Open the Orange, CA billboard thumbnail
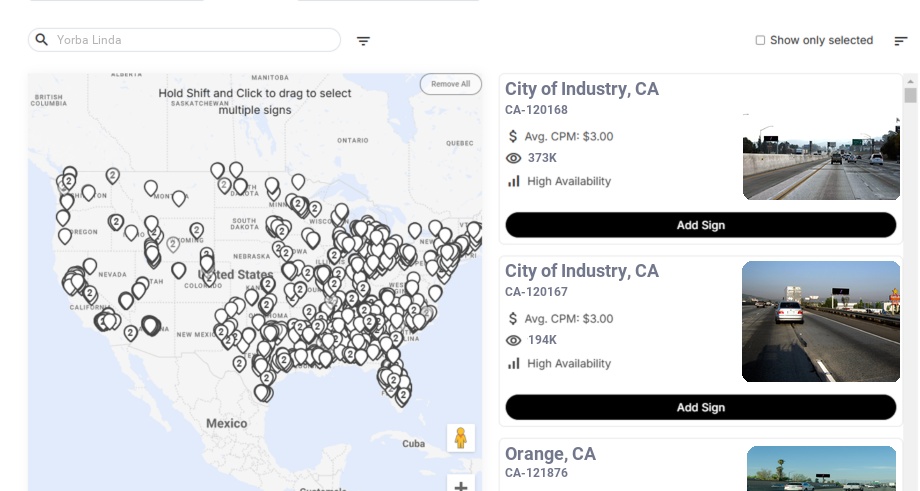The height and width of the screenshot is (491, 920). coord(820,468)
